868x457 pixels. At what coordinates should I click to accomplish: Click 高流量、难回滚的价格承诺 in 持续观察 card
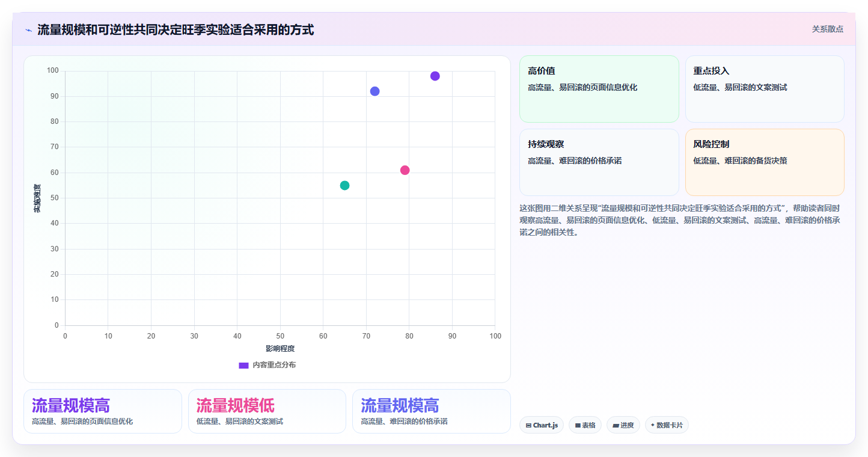575,161
